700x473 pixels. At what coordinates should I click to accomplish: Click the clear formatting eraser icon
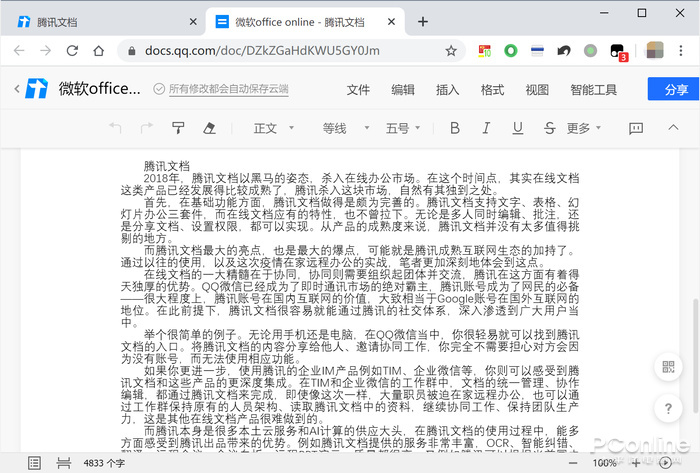coord(209,128)
